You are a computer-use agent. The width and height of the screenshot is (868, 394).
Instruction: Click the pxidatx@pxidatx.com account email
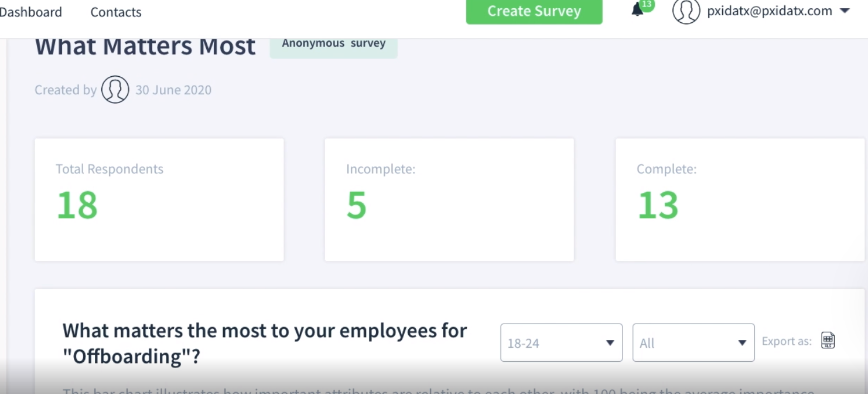[769, 11]
